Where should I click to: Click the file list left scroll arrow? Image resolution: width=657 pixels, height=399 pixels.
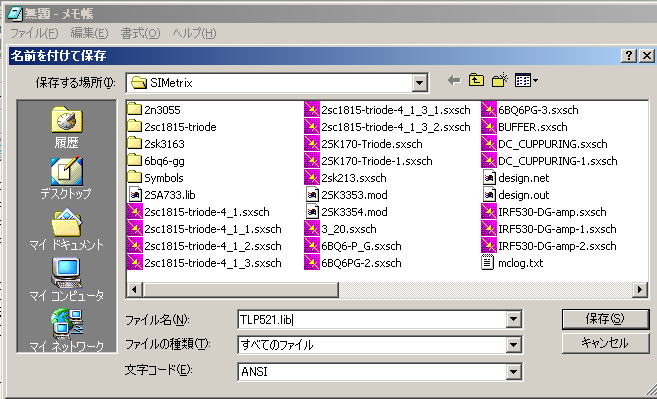tap(135, 289)
